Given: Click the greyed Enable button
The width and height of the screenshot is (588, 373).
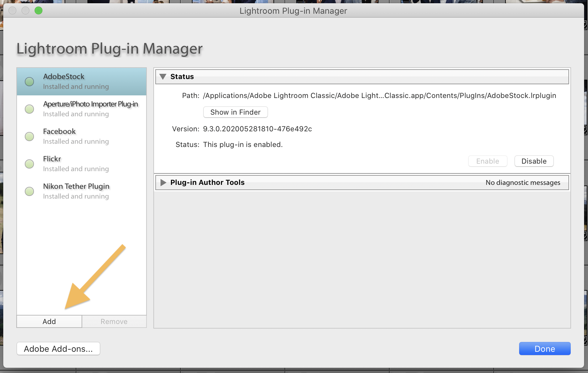Looking at the screenshot, I should (487, 161).
